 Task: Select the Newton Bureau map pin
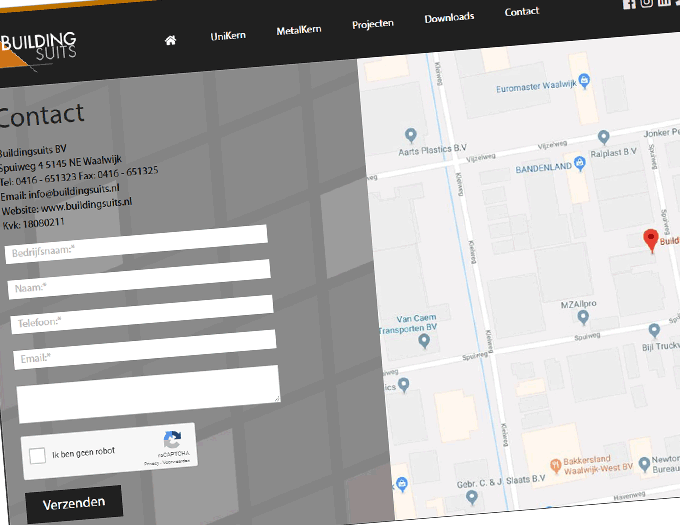pyautogui.click(x=644, y=464)
